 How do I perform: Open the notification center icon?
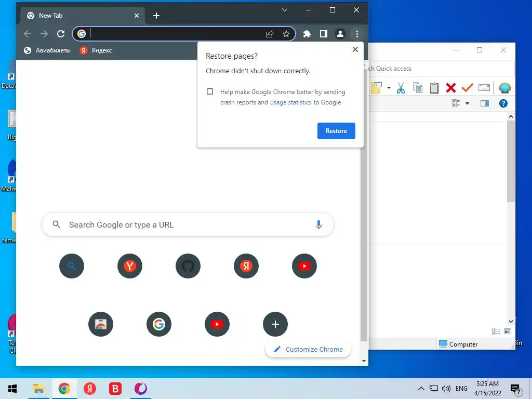516,389
